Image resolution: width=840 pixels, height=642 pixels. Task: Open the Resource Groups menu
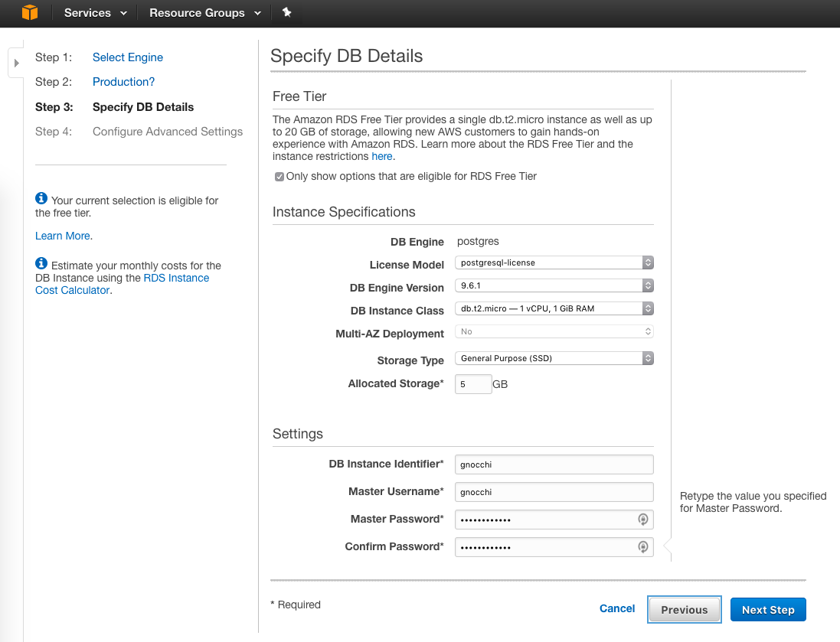[204, 13]
